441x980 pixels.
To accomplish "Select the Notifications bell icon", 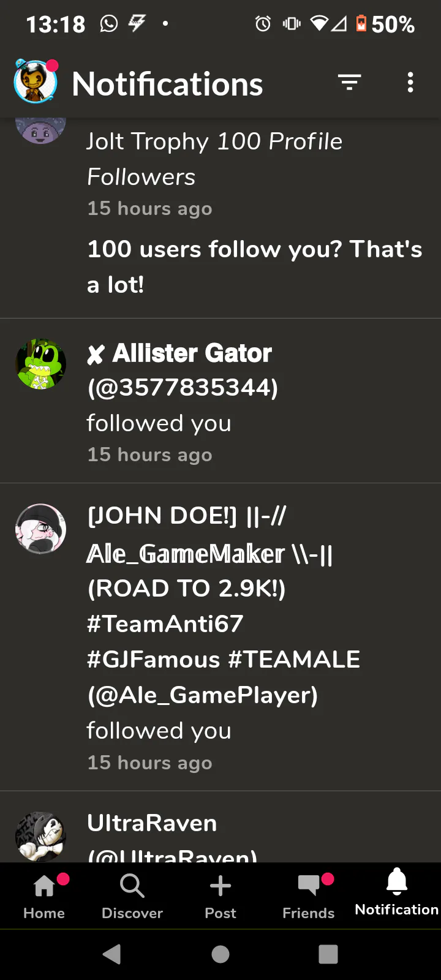I will click(x=397, y=882).
